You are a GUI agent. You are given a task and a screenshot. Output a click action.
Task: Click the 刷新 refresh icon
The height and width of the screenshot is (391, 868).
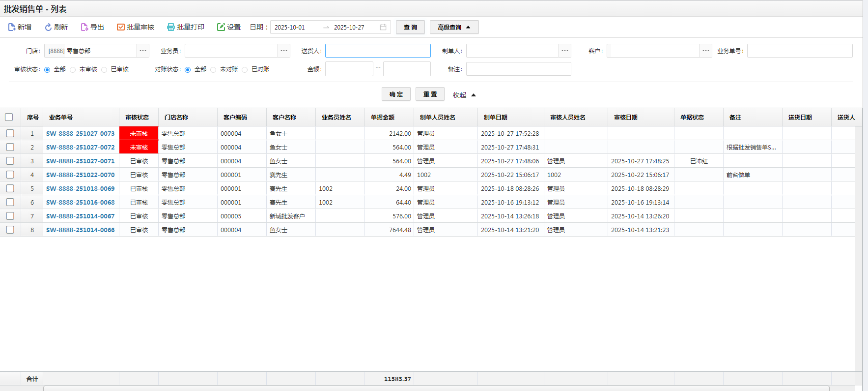pyautogui.click(x=48, y=27)
